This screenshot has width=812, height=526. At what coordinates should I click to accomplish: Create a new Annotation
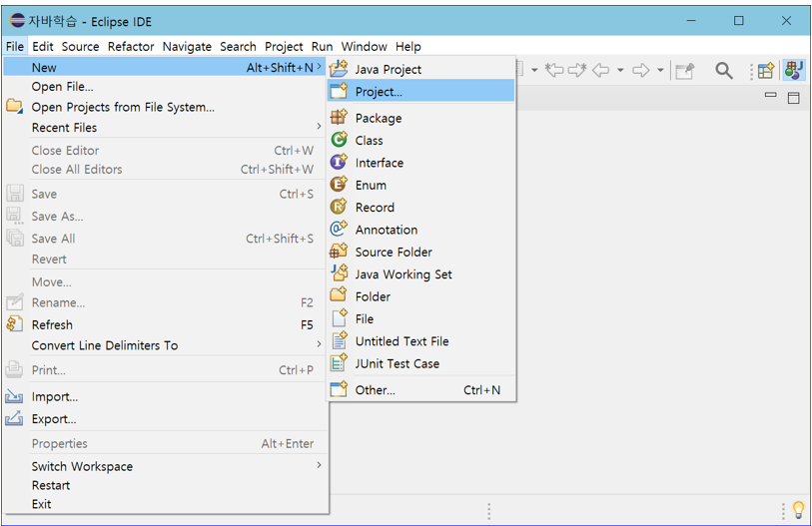pyautogui.click(x=421, y=230)
